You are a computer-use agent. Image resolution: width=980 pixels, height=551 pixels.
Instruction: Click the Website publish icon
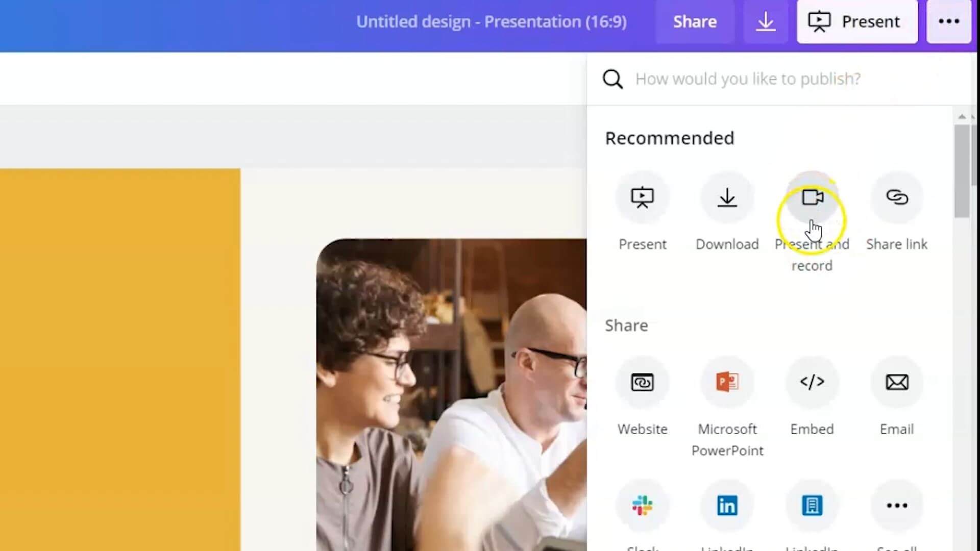coord(642,382)
